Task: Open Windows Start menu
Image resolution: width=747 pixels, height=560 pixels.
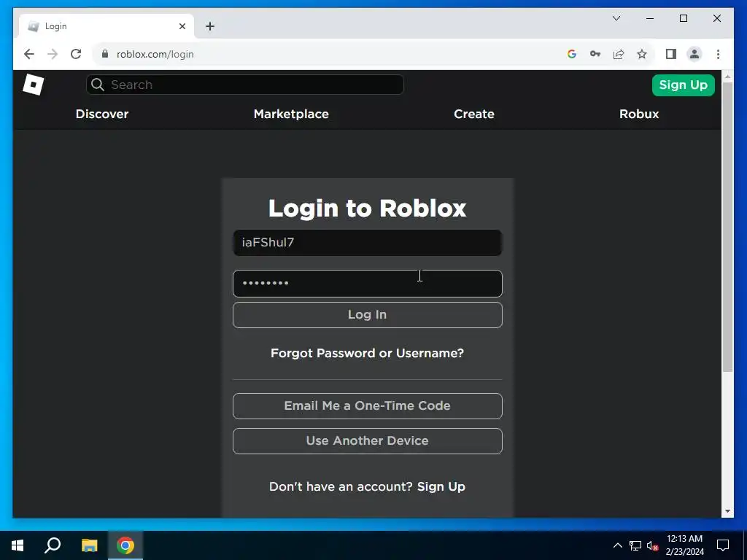Action: (18, 545)
